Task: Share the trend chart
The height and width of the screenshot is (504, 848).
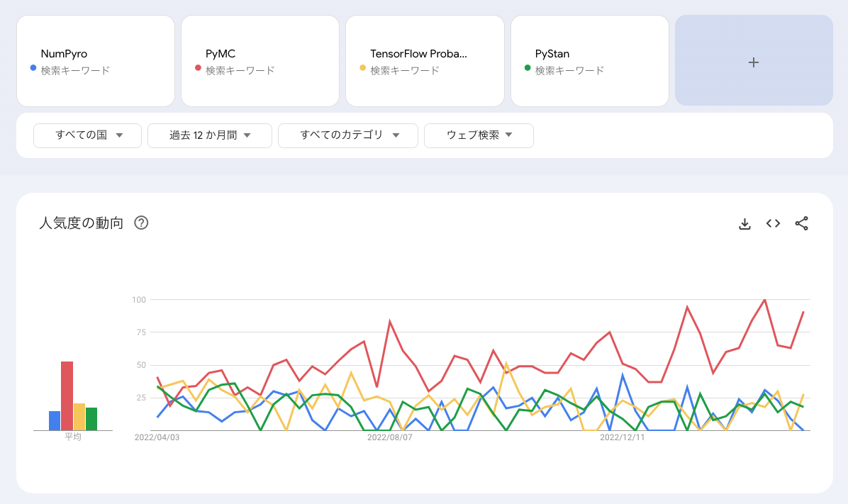Action: (x=801, y=223)
